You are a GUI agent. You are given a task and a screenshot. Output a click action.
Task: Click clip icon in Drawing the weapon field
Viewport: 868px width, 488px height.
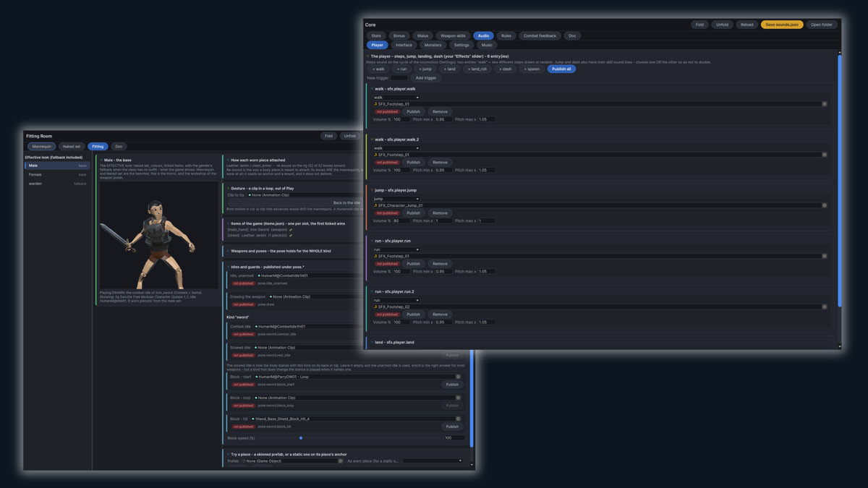(x=271, y=297)
